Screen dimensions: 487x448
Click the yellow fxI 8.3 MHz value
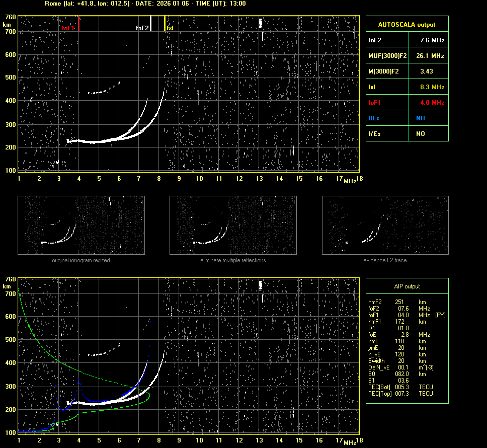[432, 87]
